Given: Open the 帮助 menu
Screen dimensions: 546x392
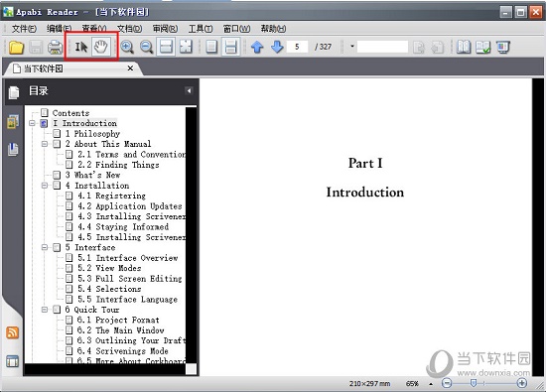Looking at the screenshot, I should point(273,29).
